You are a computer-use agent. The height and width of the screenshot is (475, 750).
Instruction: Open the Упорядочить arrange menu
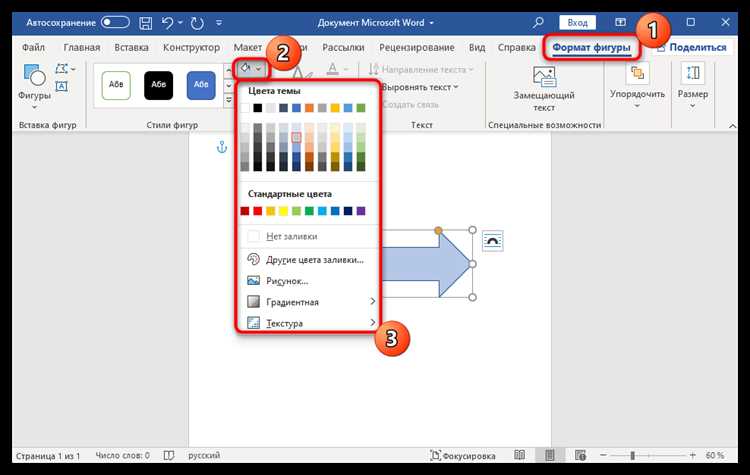pos(637,86)
